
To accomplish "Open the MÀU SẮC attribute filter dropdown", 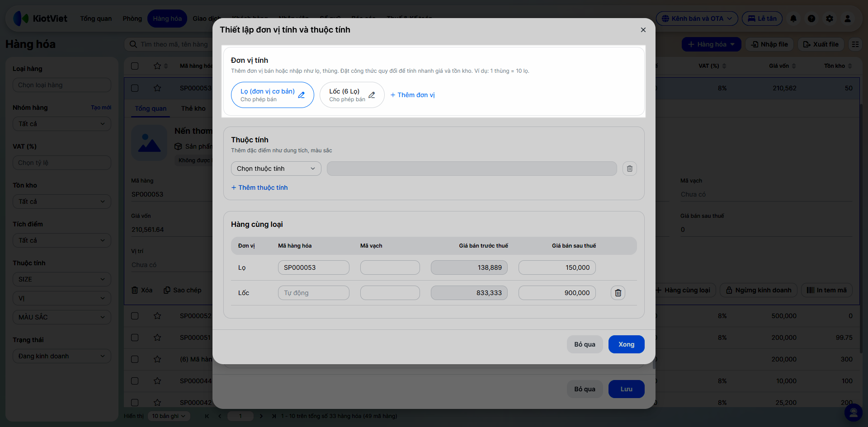I will click(62, 317).
